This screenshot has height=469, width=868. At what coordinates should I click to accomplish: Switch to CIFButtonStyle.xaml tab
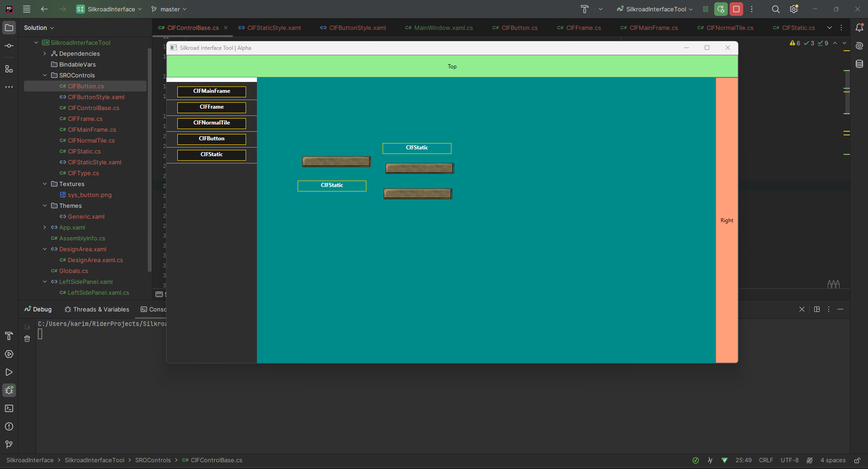tap(353, 28)
